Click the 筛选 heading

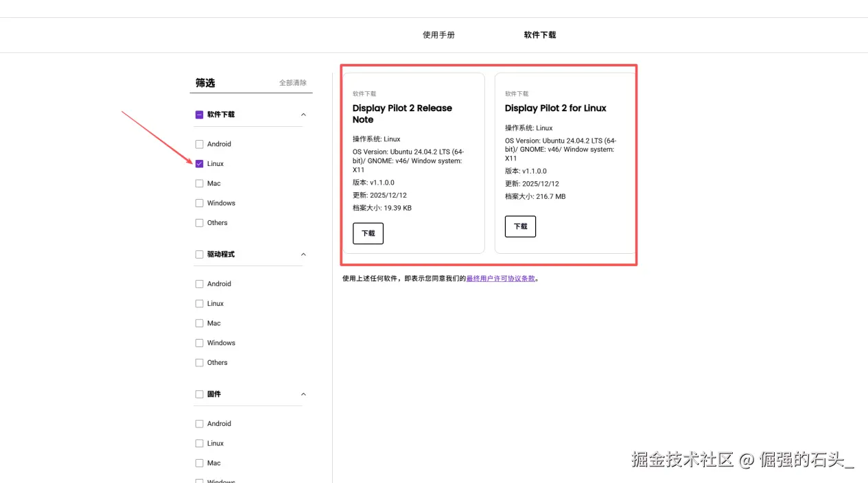(x=205, y=83)
